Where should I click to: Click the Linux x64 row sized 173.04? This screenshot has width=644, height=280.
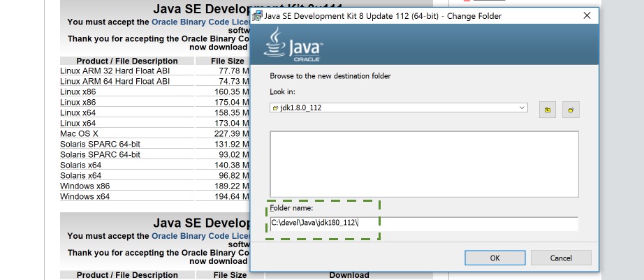154,123
